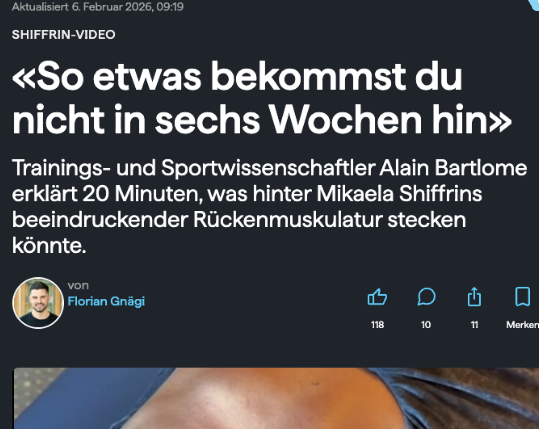Click the SHIFFRIN-VIDEO category label
This screenshot has height=429, width=539.
click(x=64, y=35)
